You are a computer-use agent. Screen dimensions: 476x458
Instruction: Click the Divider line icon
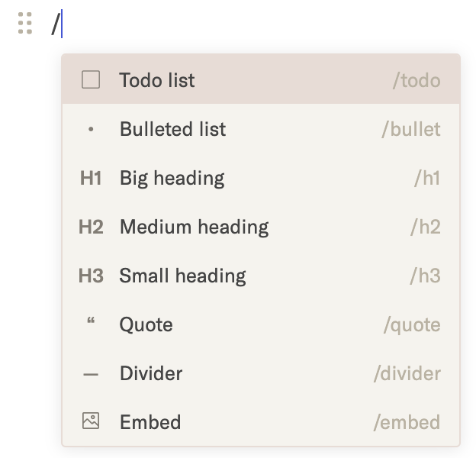click(91, 374)
